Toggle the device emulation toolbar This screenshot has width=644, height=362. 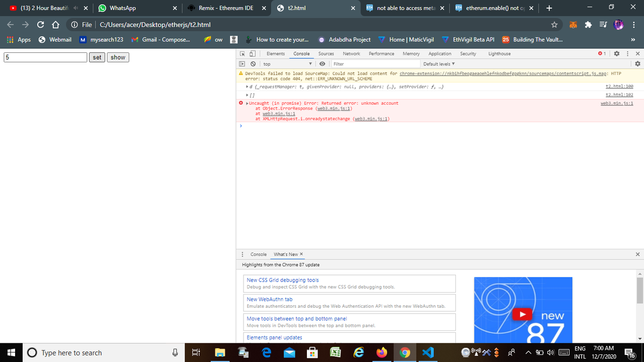(x=253, y=53)
